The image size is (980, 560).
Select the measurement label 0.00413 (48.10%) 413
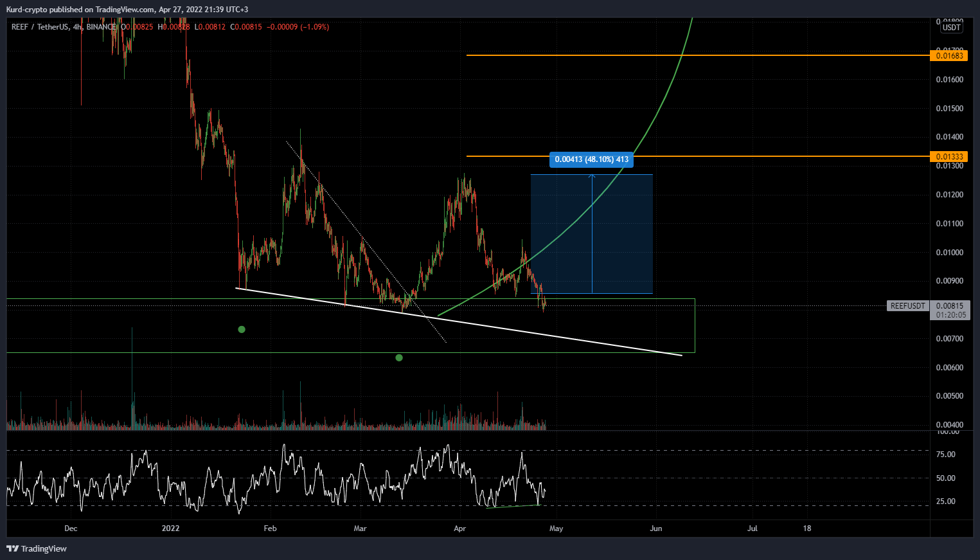[x=591, y=159]
